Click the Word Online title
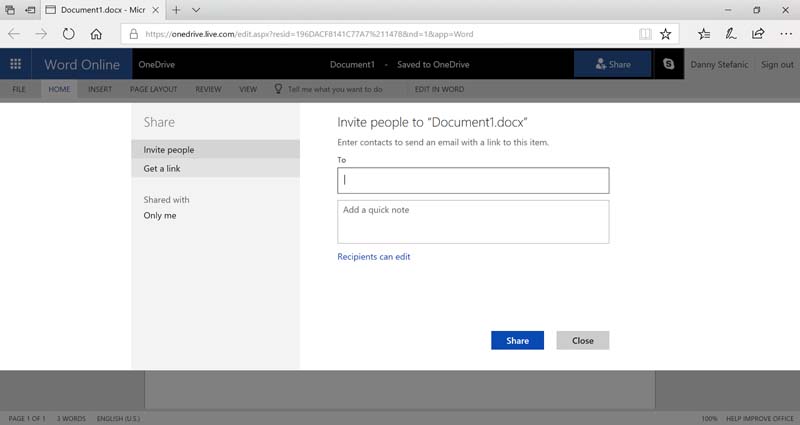The width and height of the screenshot is (800, 425). [82, 64]
